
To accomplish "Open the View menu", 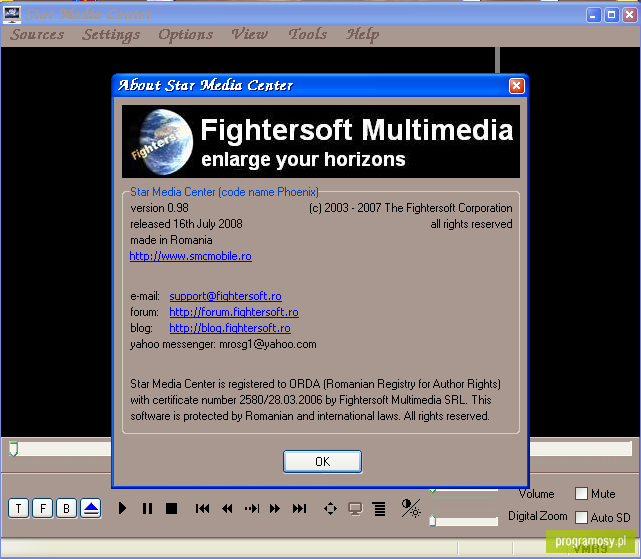I will click(250, 34).
